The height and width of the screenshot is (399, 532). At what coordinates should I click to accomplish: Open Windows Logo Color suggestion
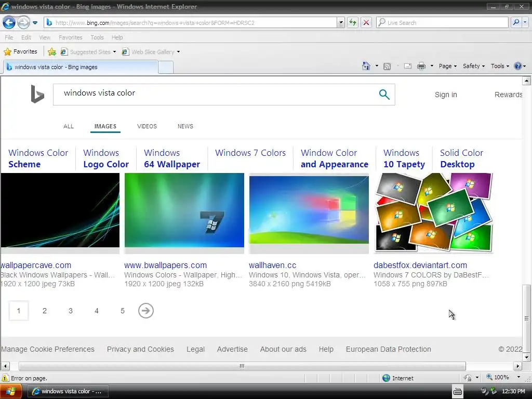(x=106, y=158)
